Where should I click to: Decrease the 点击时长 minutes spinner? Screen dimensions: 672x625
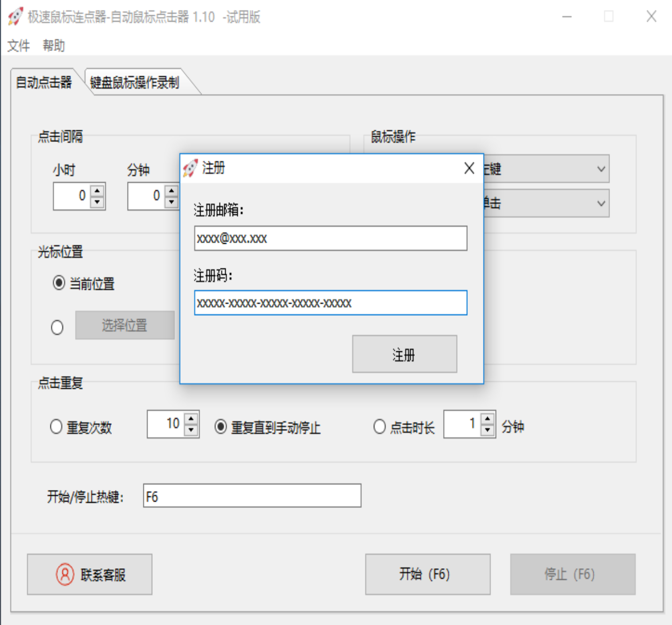pyautogui.click(x=488, y=430)
